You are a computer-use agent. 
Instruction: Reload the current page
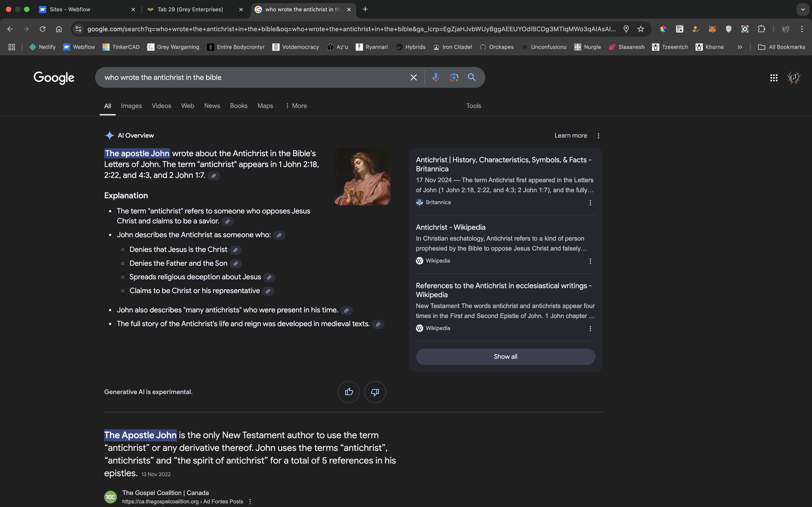(43, 29)
